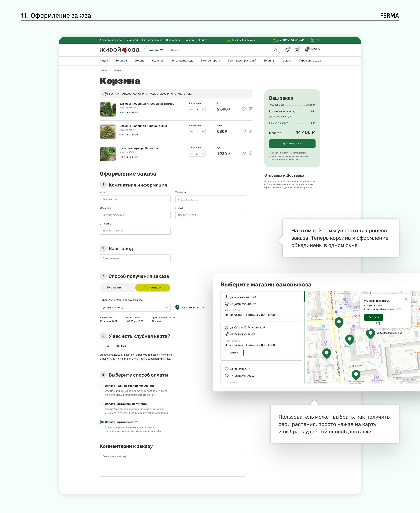Click the order comment text area

click(x=173, y=465)
